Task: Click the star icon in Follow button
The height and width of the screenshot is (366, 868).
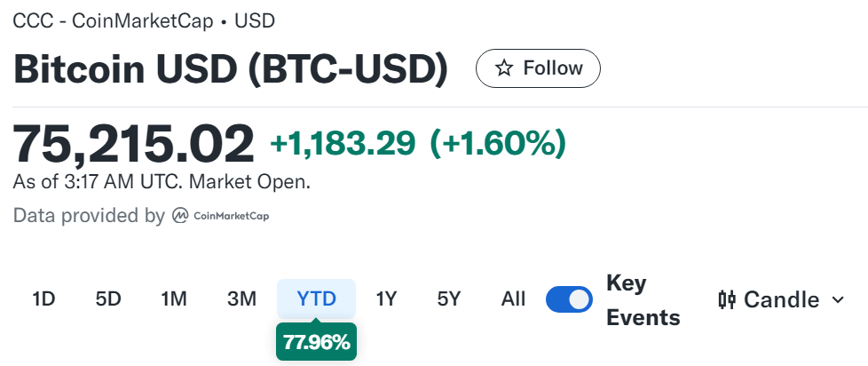Action: (503, 68)
